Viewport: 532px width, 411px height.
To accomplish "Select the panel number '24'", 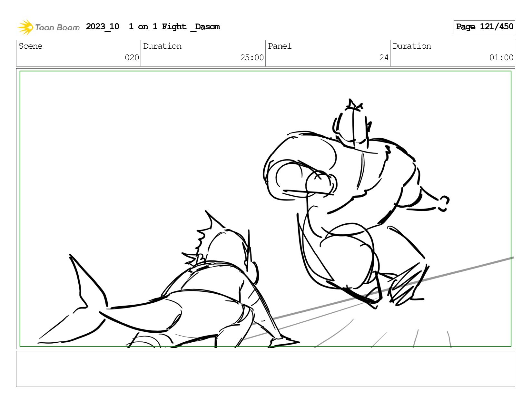I will (384, 58).
